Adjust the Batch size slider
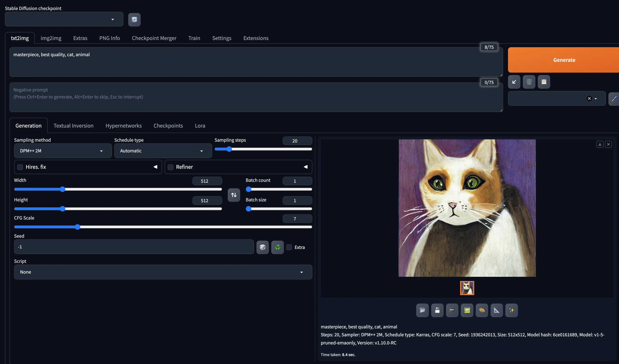Viewport: 619px width, 364px height. point(279,209)
